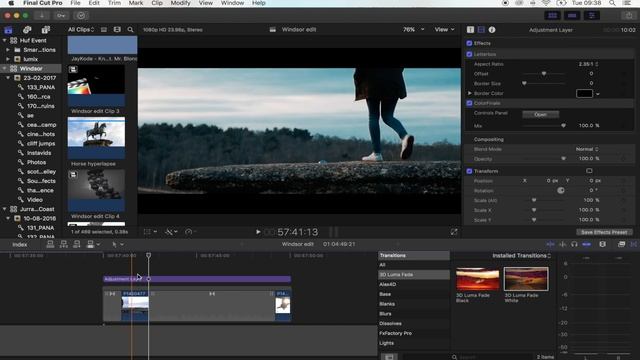The width and height of the screenshot is (640, 360).
Task: Toggle the Timeline panel visibility button
Action: click(572, 16)
